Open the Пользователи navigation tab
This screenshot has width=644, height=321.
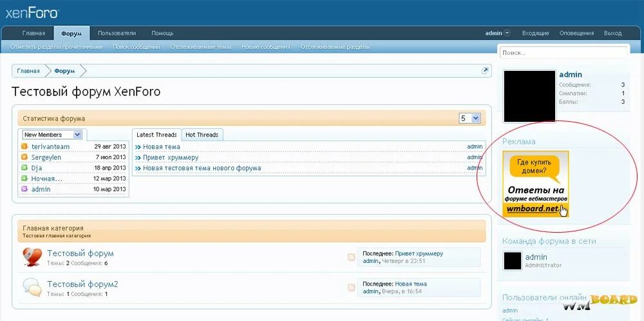click(x=117, y=33)
